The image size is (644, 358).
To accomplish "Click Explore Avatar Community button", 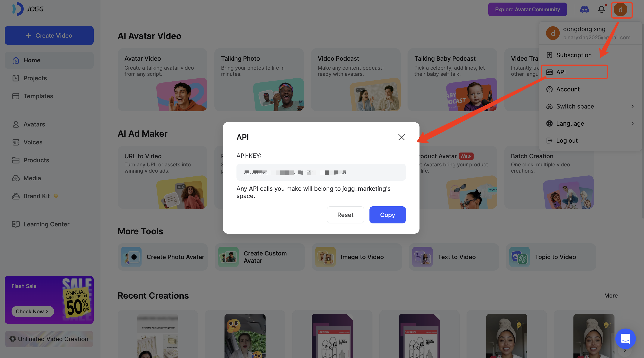I will point(527,9).
